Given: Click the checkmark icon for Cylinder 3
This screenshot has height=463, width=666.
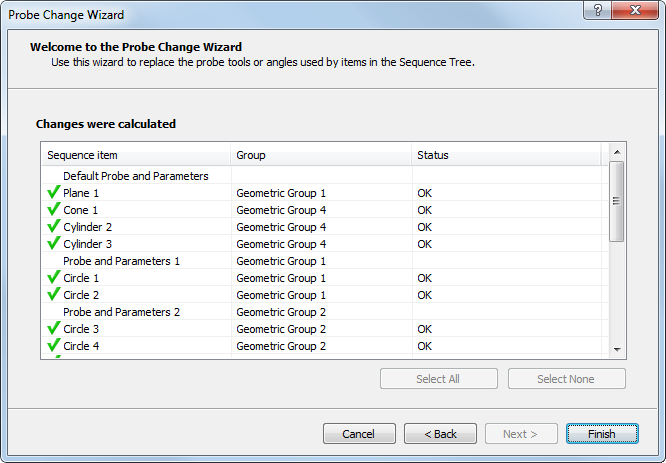Looking at the screenshot, I should point(53,244).
